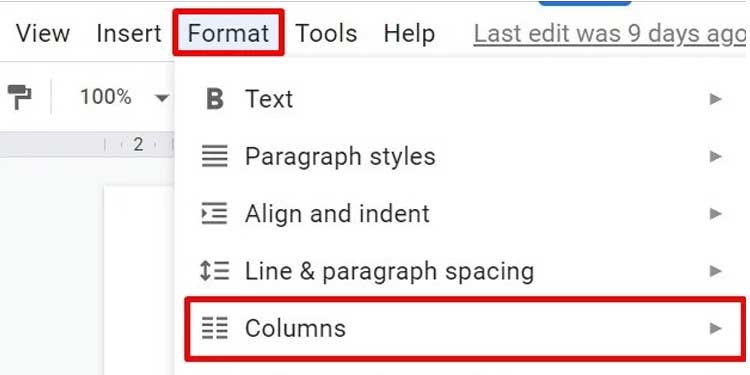Open the Help menu

[x=409, y=33]
